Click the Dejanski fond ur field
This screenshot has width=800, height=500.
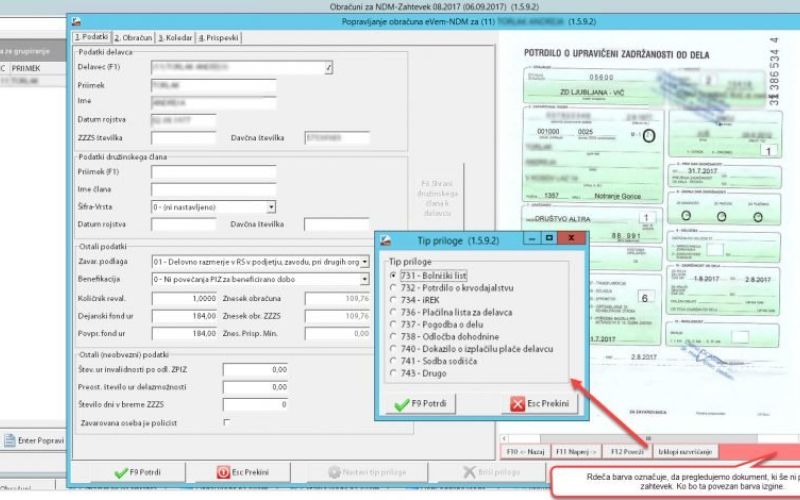point(184,316)
